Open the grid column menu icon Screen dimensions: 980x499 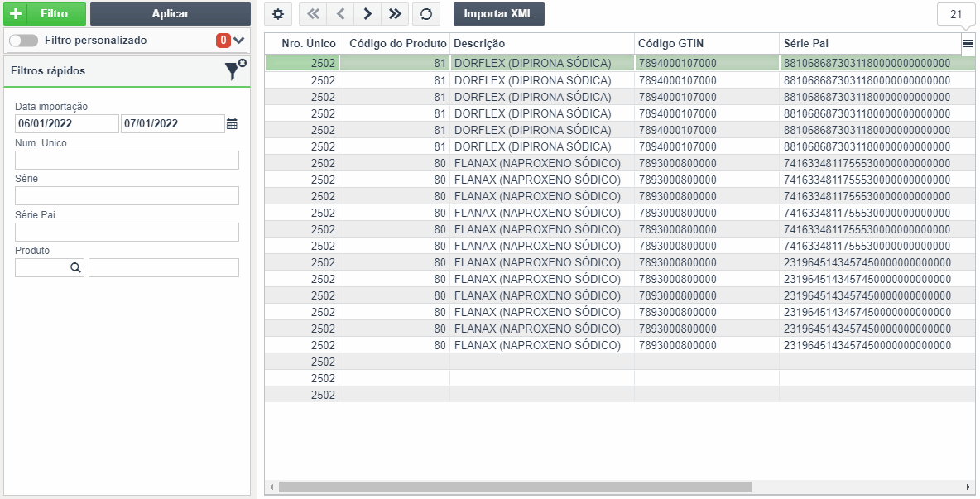pos(968,43)
